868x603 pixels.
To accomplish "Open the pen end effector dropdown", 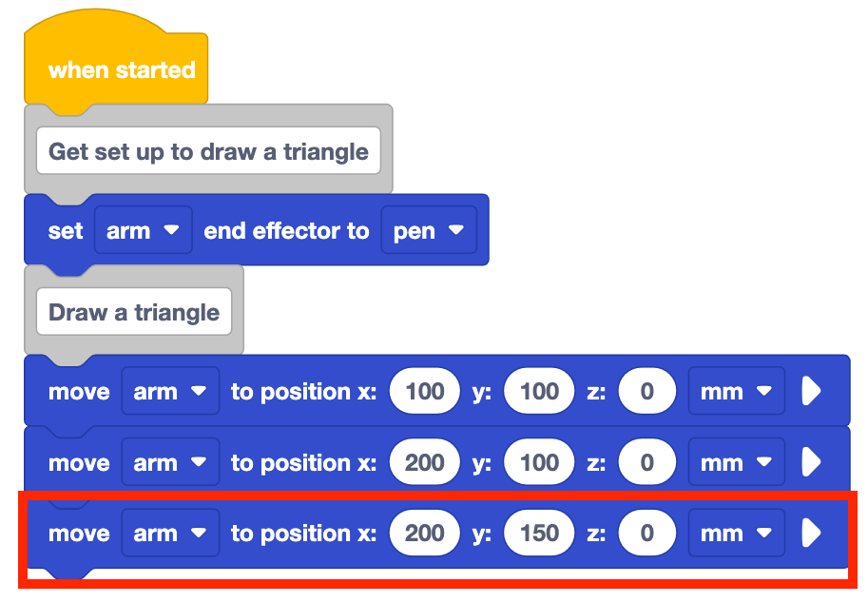I will (x=429, y=231).
